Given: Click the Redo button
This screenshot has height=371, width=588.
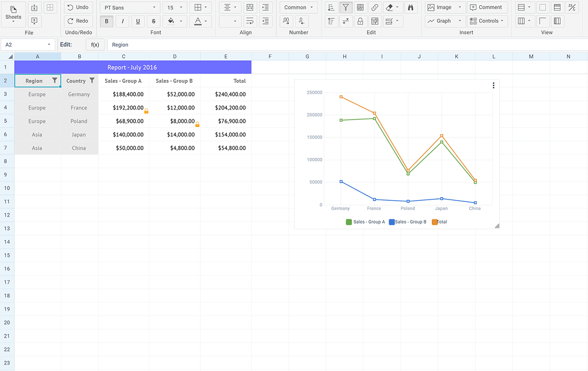Looking at the screenshot, I should [x=78, y=21].
